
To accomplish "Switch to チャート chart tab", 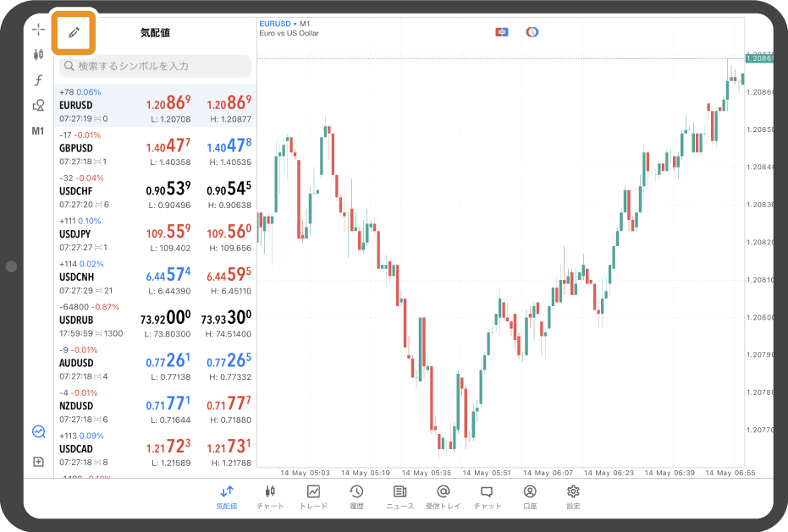I will pyautogui.click(x=270, y=497).
